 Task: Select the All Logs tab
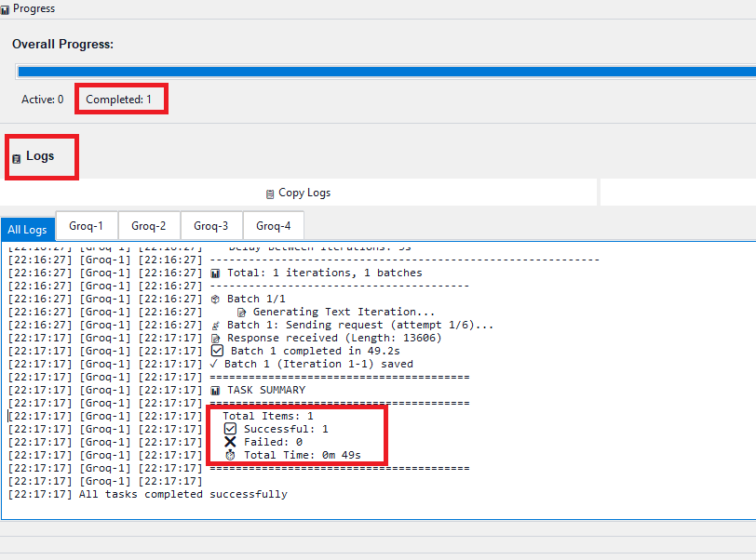(27, 229)
